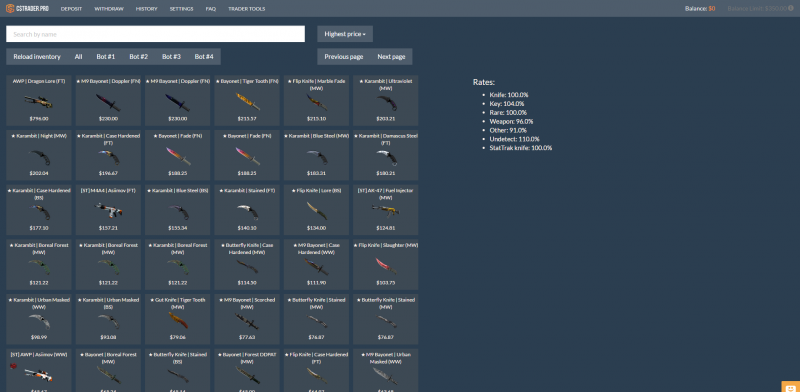Screen dimensions: 800x392
Task: Select the Bayonet Tiger Tooth knife image
Action: [x=247, y=101]
